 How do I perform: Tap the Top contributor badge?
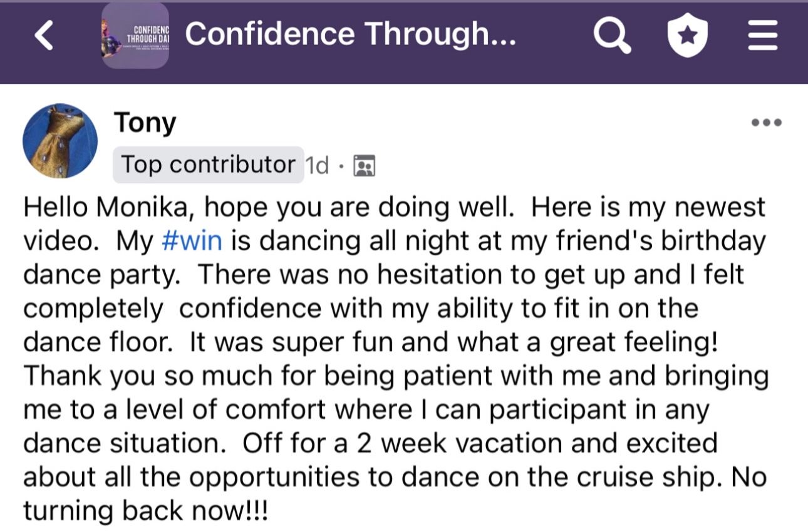coord(208,165)
